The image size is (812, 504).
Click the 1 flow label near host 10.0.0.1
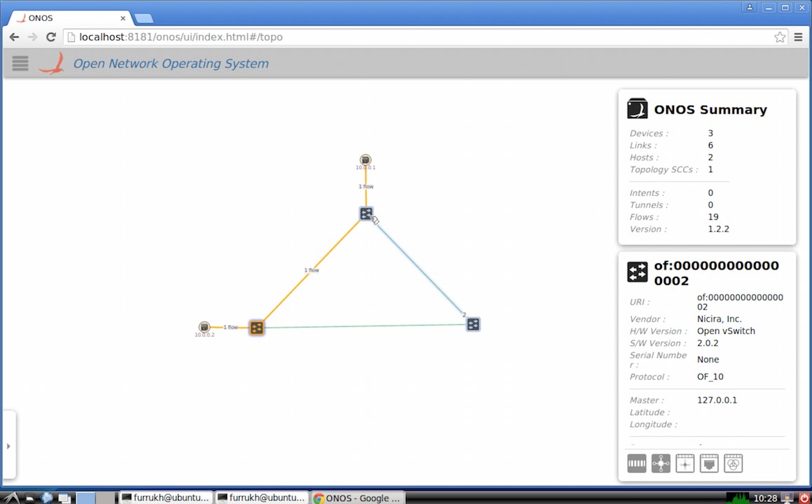point(366,186)
